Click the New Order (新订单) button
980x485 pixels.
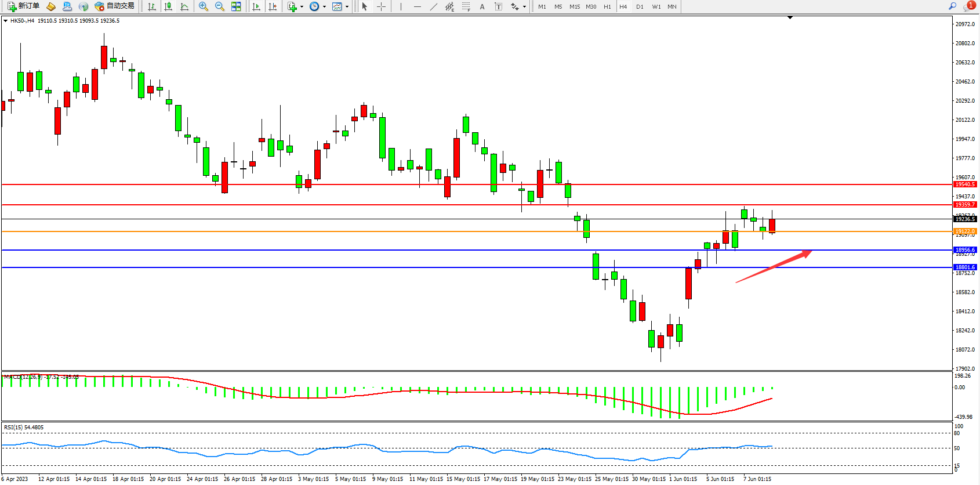point(23,6)
